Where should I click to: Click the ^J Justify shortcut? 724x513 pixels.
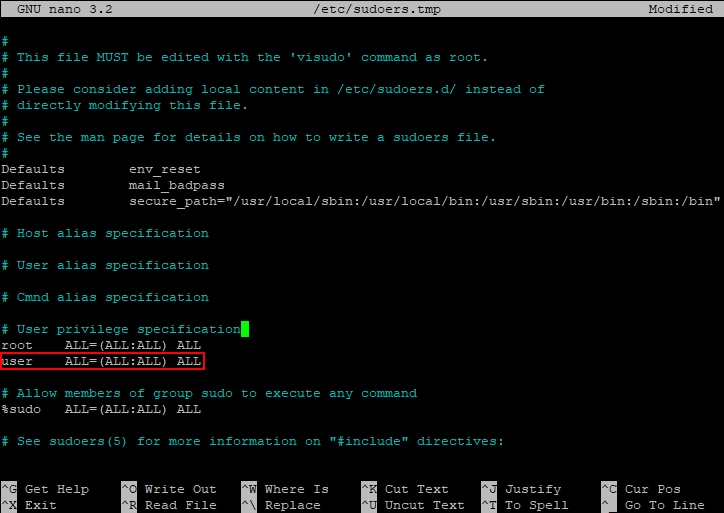point(521,489)
